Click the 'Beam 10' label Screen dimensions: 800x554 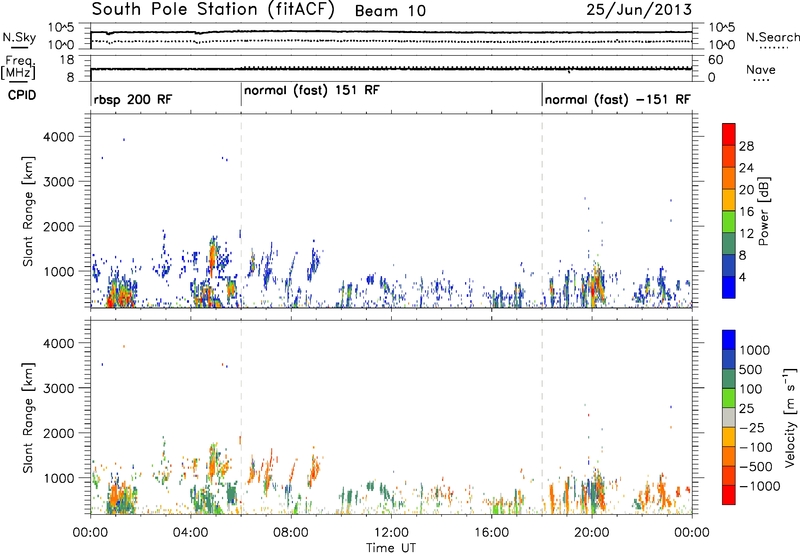click(x=390, y=11)
